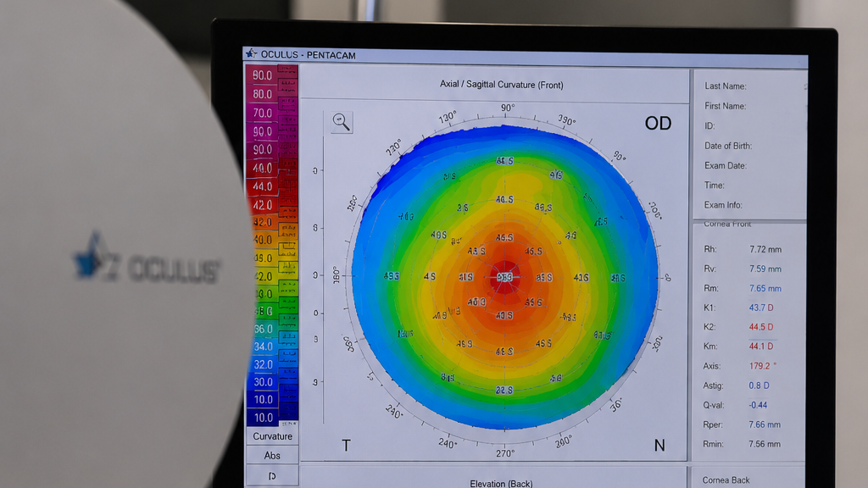Click the N nasal label below the map

pyautogui.click(x=659, y=446)
